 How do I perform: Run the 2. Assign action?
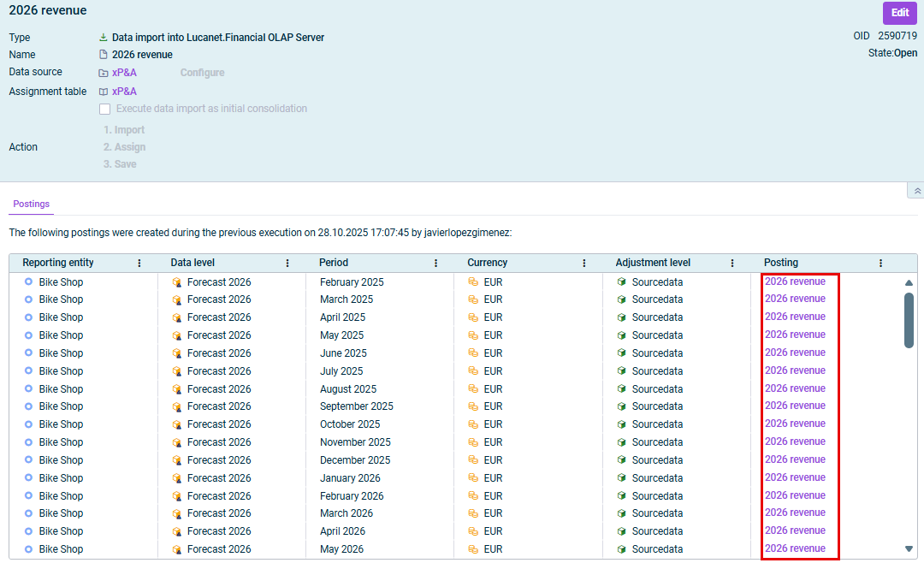[x=124, y=147]
